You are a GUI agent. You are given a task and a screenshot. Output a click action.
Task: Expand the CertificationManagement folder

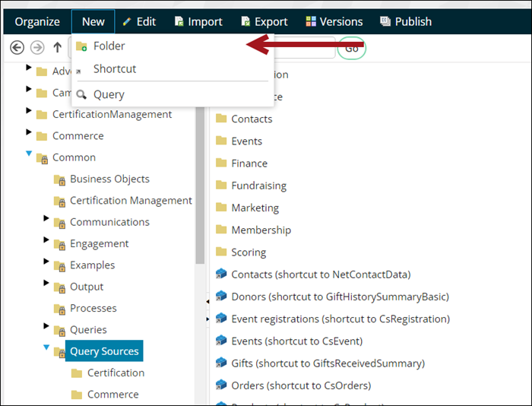(29, 111)
